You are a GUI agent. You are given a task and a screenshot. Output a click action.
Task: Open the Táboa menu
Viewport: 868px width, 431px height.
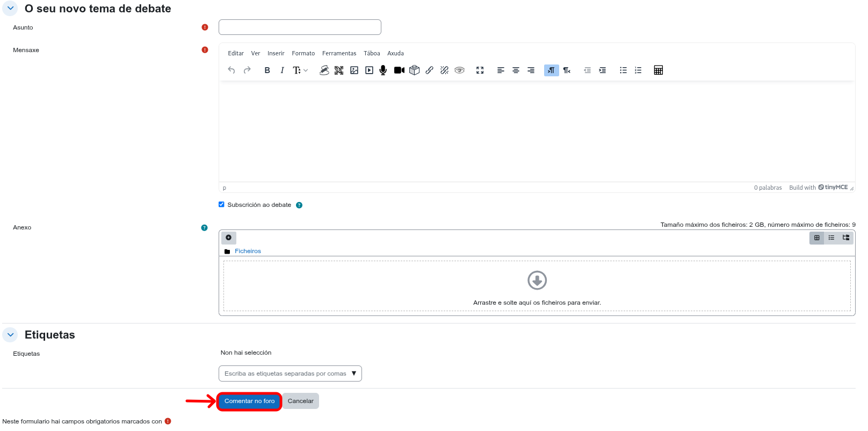pos(372,53)
